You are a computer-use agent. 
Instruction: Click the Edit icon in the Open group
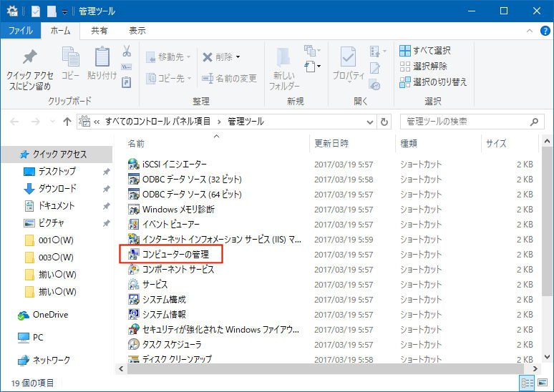374,68
